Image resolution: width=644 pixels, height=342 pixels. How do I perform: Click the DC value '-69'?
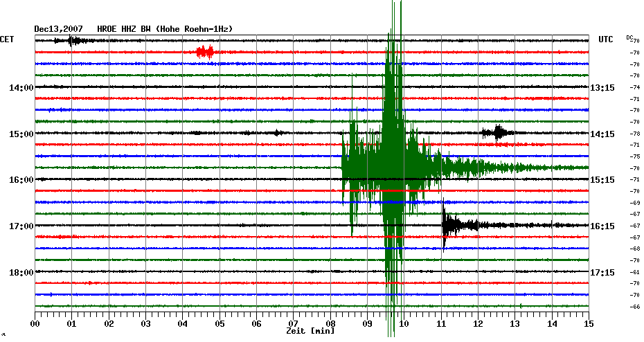pyautogui.click(x=635, y=204)
